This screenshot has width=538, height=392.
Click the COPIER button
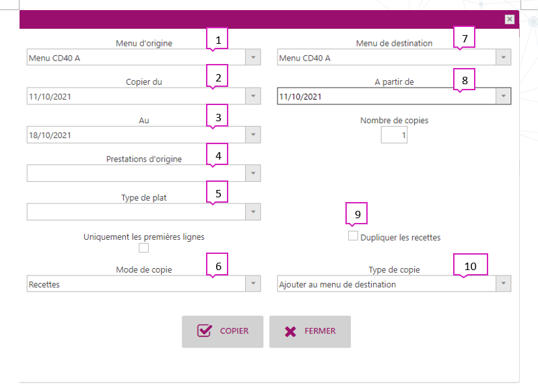point(222,331)
